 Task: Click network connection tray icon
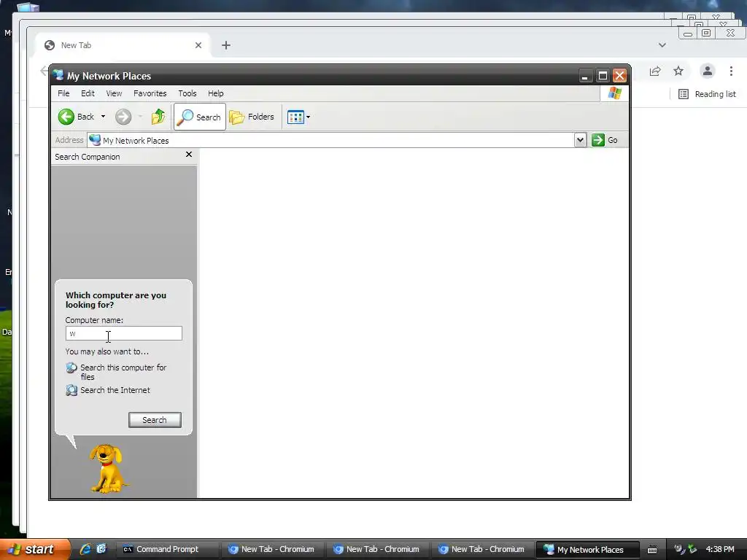click(692, 550)
